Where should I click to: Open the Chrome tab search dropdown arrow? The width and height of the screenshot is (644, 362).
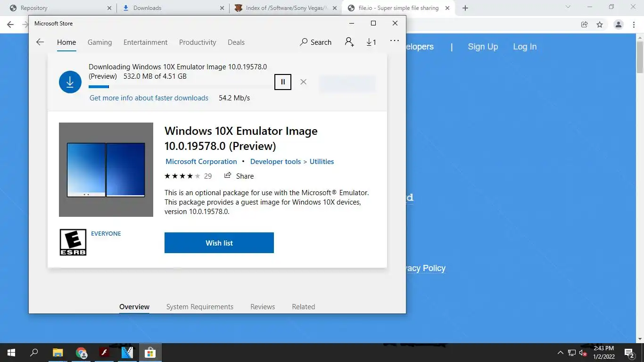coord(568,7)
